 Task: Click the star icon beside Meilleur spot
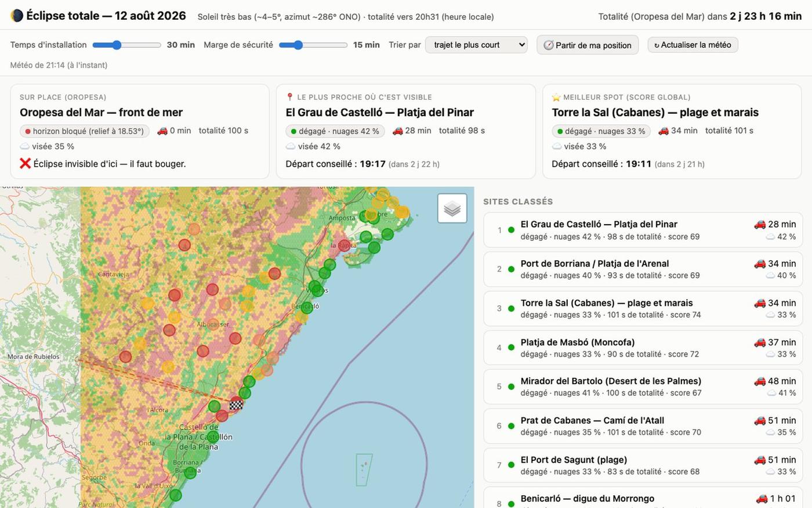tap(556, 97)
